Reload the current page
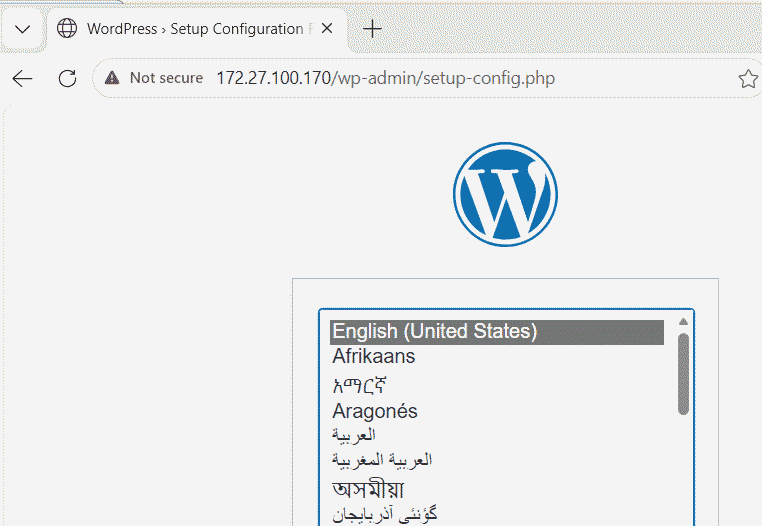Viewport: 762px width, 526px height. click(67, 78)
